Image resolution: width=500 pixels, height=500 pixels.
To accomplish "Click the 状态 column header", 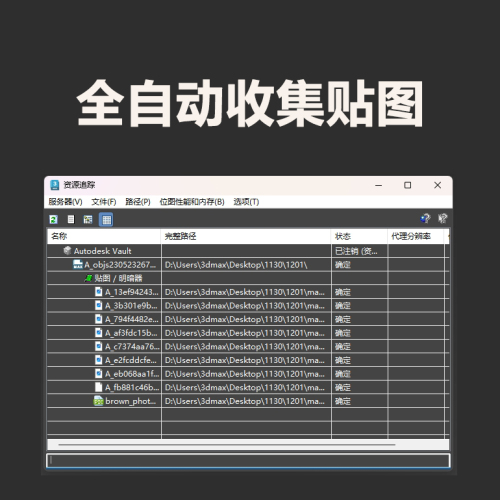I will (x=359, y=236).
